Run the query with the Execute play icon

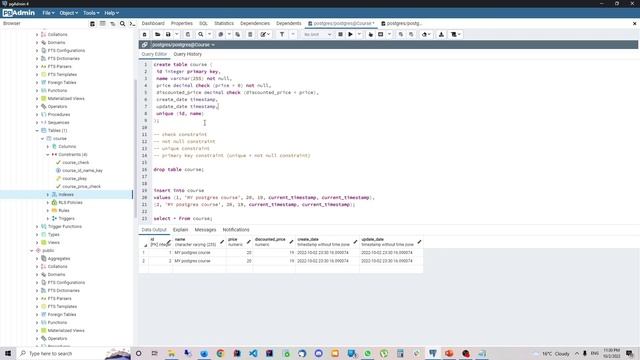pyautogui.click(x=350, y=35)
